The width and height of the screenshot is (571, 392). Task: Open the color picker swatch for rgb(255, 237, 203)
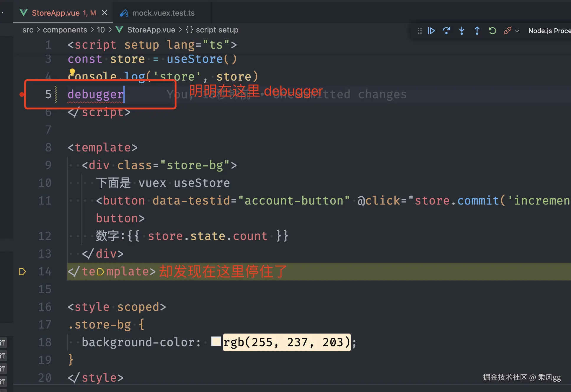click(x=216, y=342)
